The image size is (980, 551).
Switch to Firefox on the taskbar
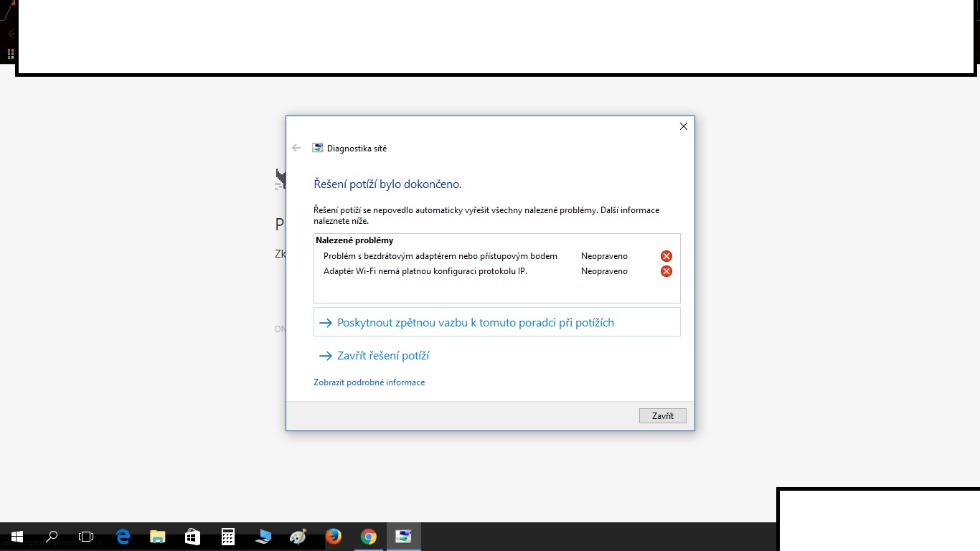click(333, 537)
